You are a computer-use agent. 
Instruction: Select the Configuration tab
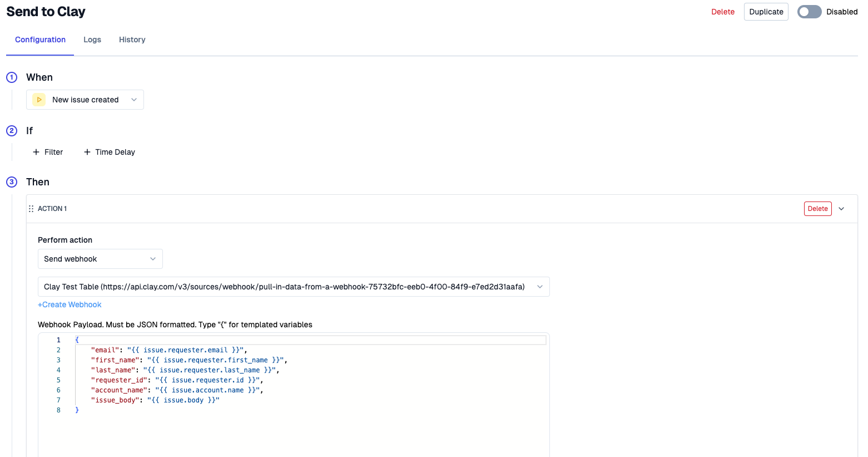pyautogui.click(x=40, y=40)
